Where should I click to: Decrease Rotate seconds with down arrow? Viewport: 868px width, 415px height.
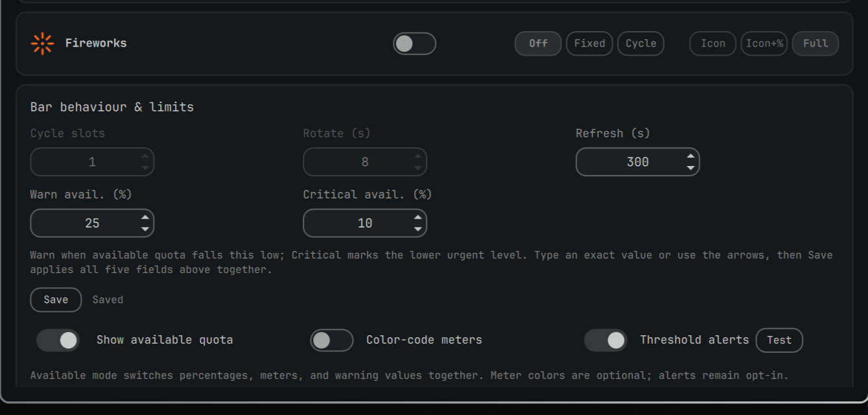[x=418, y=168]
